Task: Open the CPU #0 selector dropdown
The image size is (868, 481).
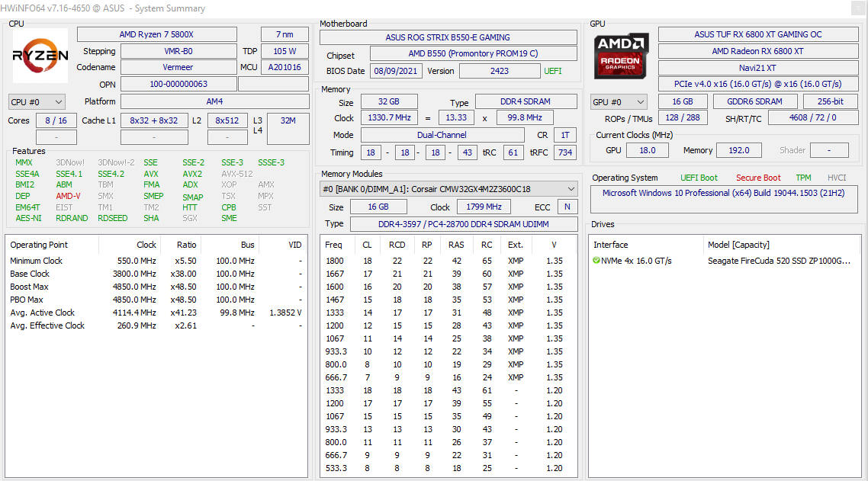Action: (x=37, y=102)
